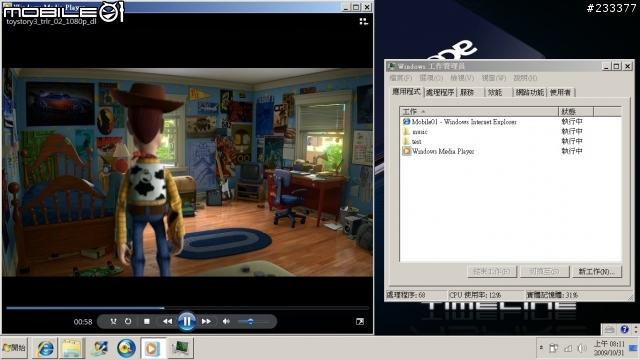Screen dimensions: 640x360
Task: Switch to the 處理程序 tab
Action: [440, 93]
